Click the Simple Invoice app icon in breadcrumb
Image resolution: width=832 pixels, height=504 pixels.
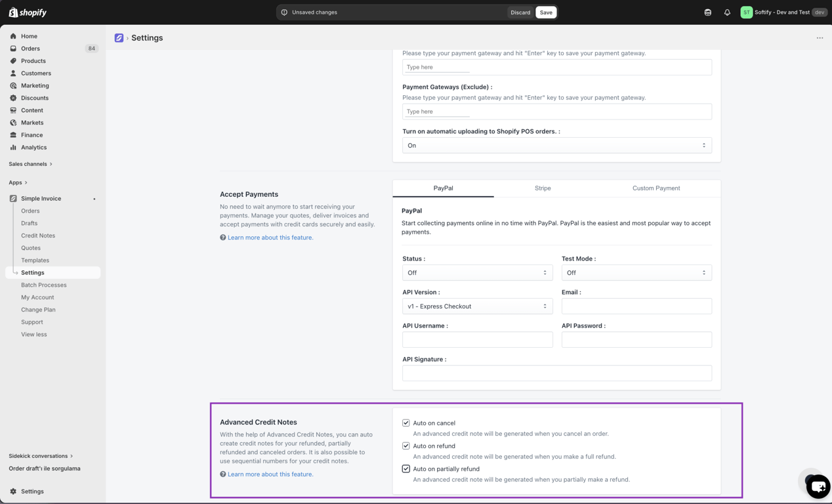[x=119, y=38]
